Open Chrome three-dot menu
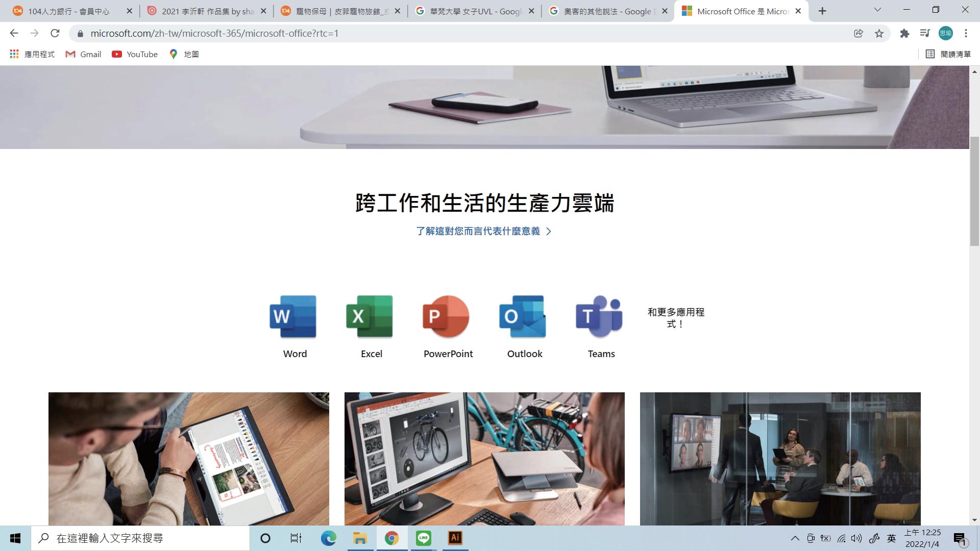 (x=966, y=33)
